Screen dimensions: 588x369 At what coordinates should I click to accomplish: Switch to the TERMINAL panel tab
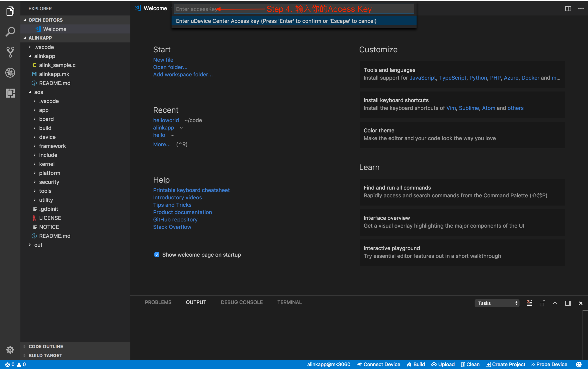click(289, 302)
